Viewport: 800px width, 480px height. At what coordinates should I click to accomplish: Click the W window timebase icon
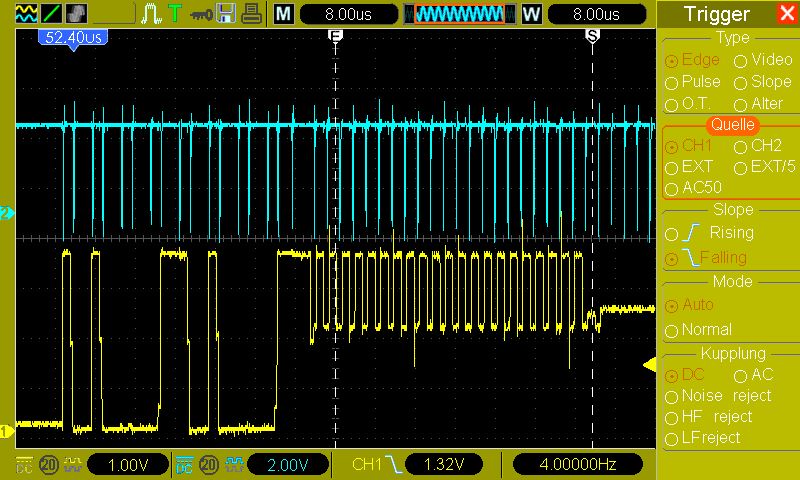tap(532, 14)
